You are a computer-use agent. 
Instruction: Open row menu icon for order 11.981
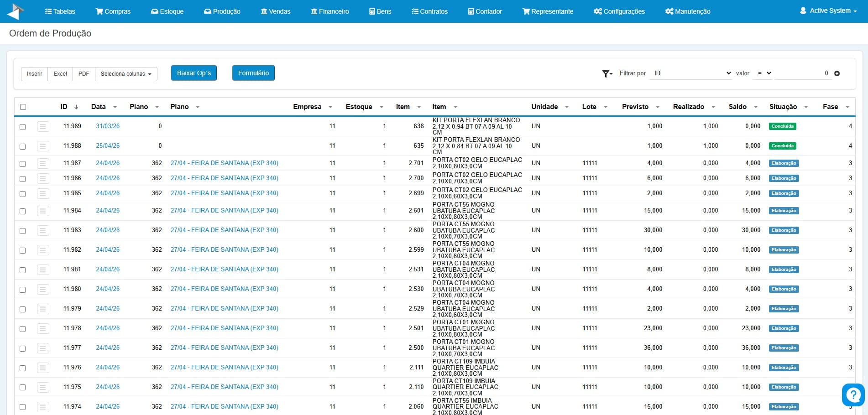click(x=43, y=270)
